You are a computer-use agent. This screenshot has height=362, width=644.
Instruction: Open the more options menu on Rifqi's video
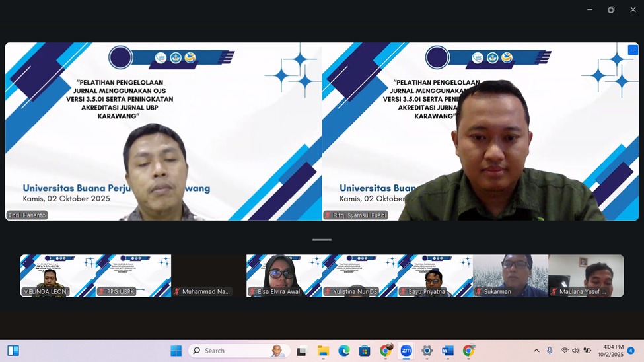pyautogui.click(x=632, y=50)
